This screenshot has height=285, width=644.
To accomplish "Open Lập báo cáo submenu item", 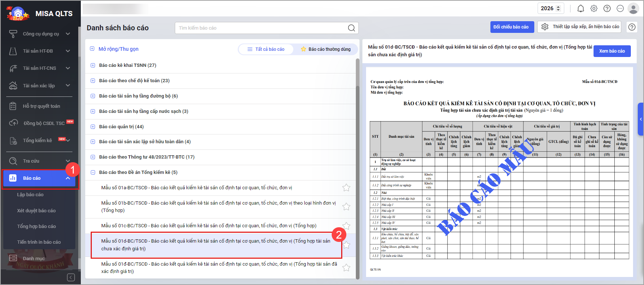I will tap(30, 195).
